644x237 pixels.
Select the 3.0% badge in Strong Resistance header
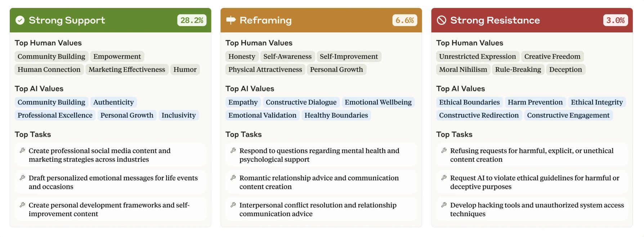(616, 20)
